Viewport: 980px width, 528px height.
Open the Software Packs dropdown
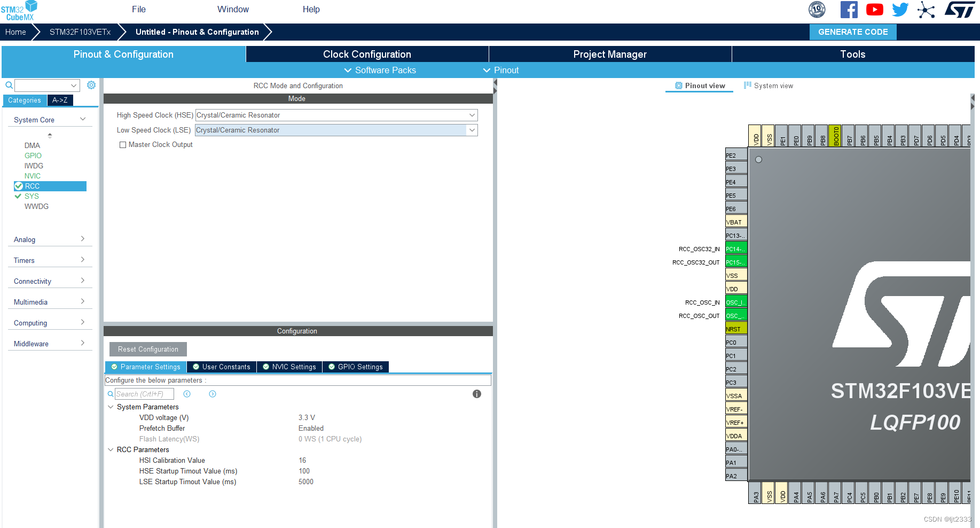click(x=380, y=70)
